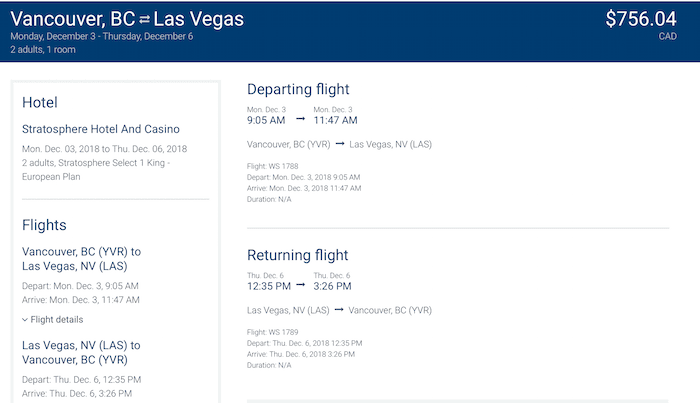Click the returning flight time arrow icon
700x403 pixels.
click(x=300, y=285)
